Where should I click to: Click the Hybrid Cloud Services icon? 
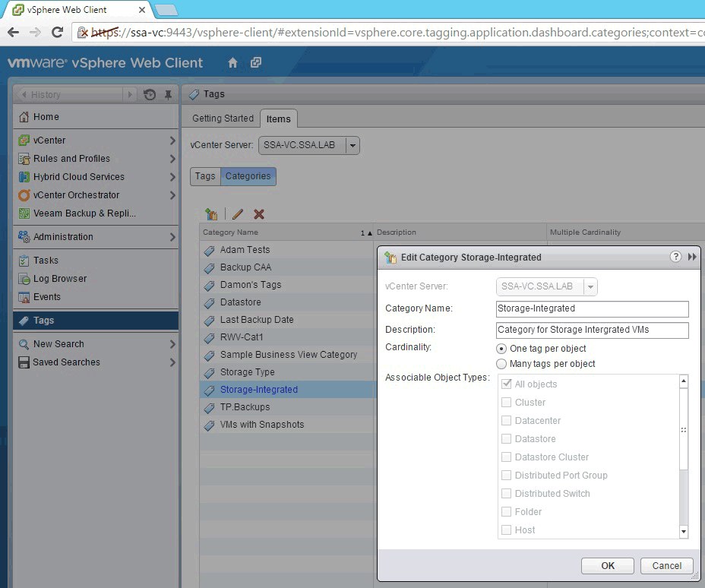pyautogui.click(x=24, y=177)
